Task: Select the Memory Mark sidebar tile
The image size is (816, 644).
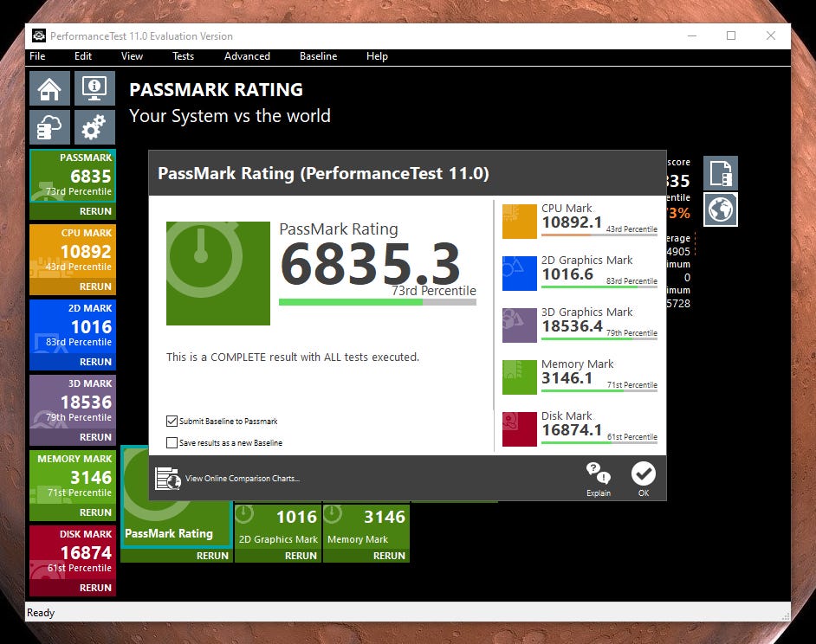Action: point(73,478)
